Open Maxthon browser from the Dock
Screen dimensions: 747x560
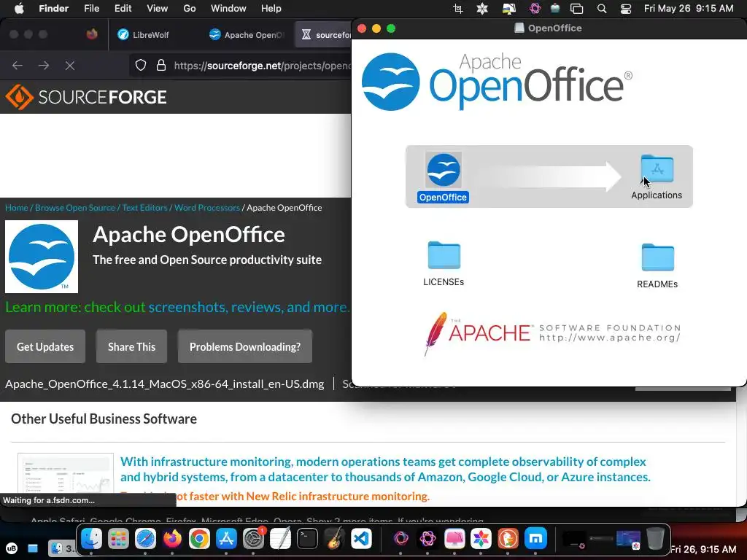click(x=535, y=539)
